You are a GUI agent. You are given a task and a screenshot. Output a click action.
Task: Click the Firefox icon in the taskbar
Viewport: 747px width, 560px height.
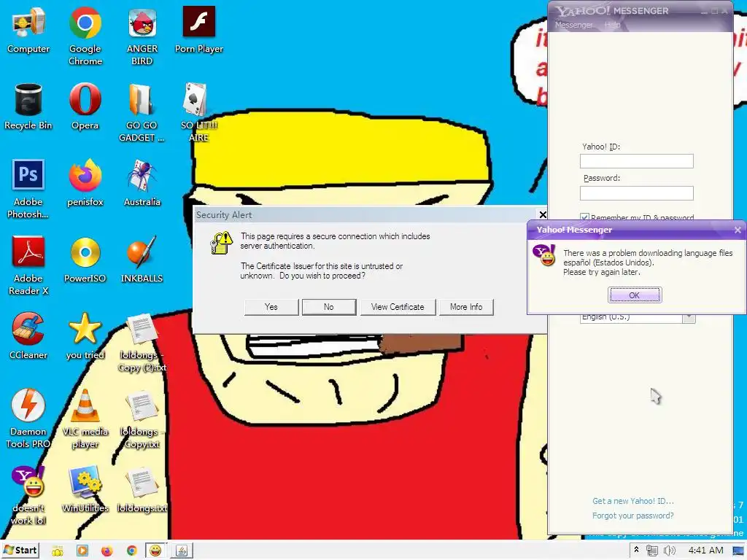(x=107, y=551)
